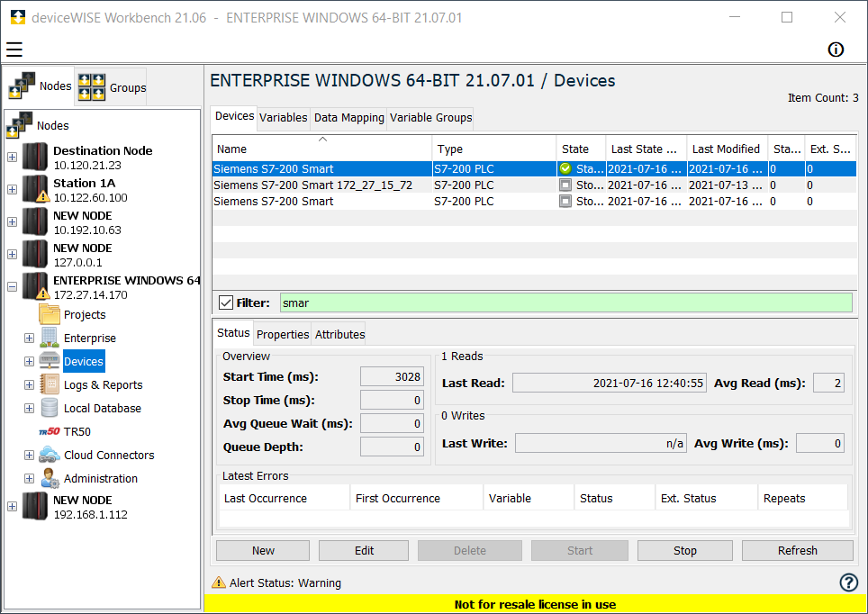This screenshot has width=868, height=614.
Task: Switch to the Properties tab
Action: [x=283, y=334]
